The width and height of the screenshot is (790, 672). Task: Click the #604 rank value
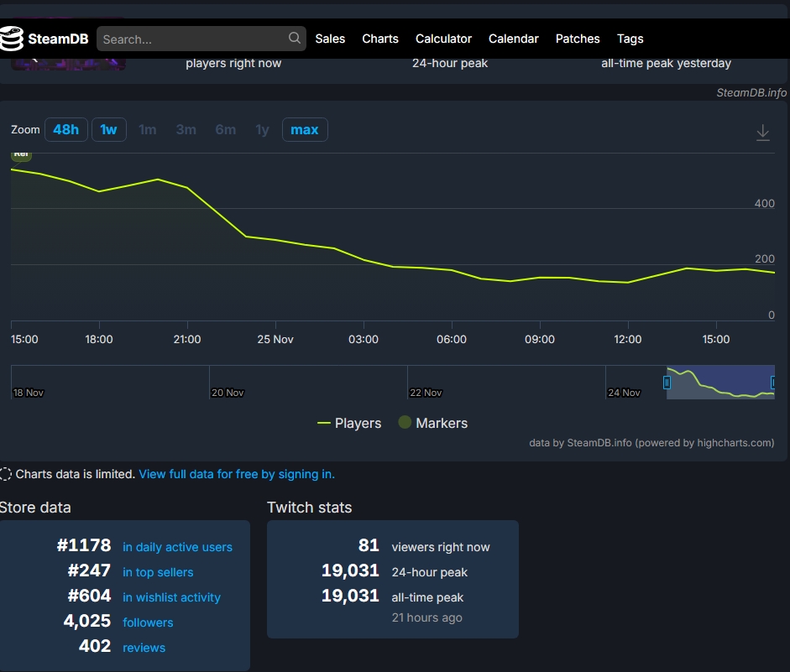point(89,596)
